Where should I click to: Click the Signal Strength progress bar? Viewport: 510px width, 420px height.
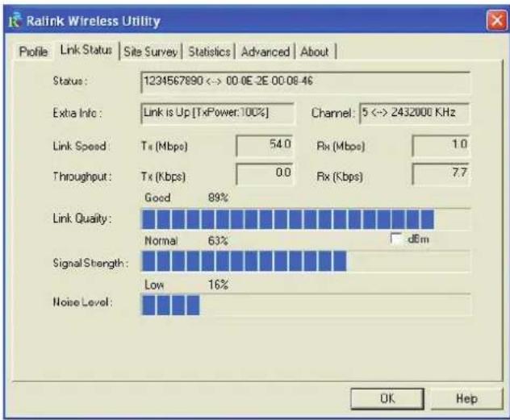[306, 261]
